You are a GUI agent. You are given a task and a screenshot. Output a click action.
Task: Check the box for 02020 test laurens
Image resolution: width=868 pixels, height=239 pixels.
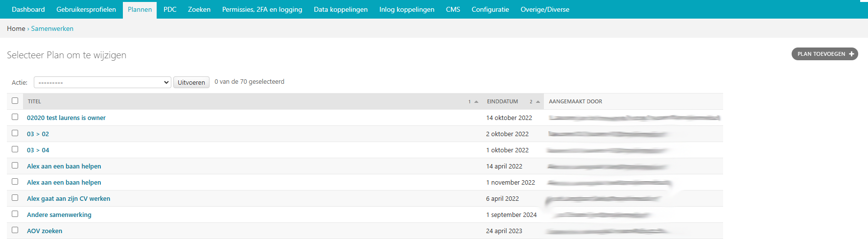point(15,117)
